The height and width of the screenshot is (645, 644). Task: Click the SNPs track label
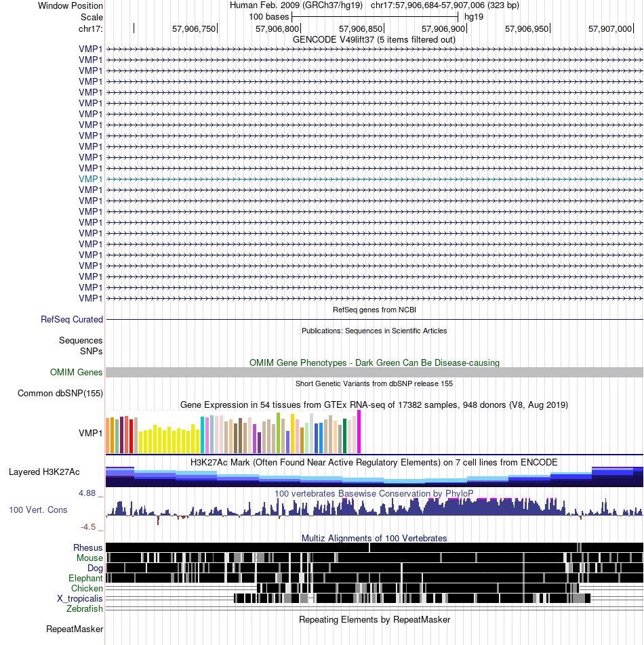click(92, 351)
